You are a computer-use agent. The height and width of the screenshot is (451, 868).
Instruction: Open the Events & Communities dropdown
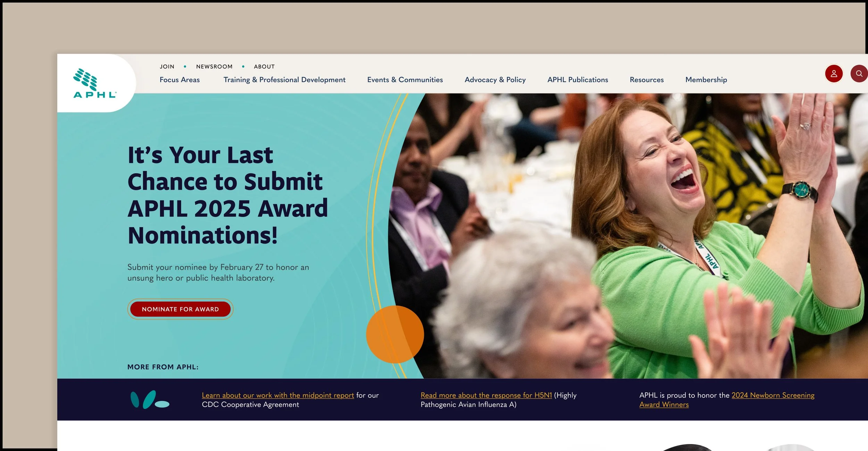pyautogui.click(x=405, y=80)
